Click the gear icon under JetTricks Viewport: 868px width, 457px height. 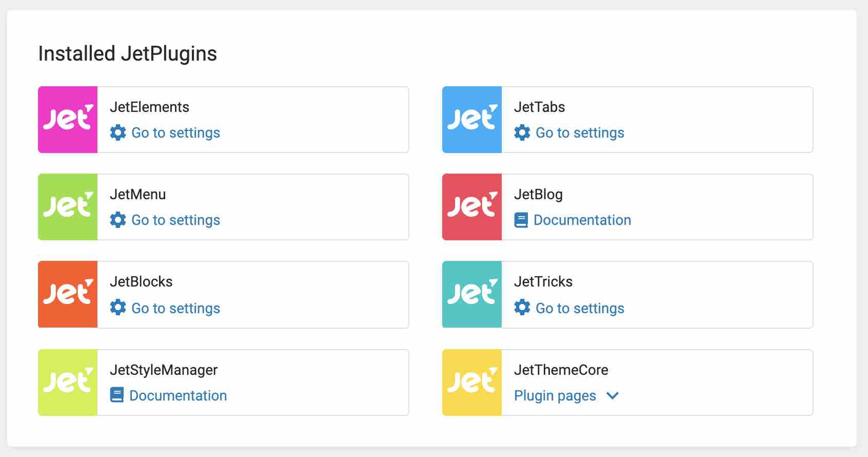[522, 308]
